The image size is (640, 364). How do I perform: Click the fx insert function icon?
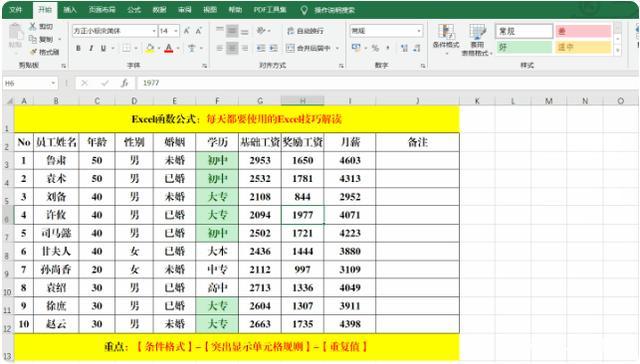coord(124,83)
